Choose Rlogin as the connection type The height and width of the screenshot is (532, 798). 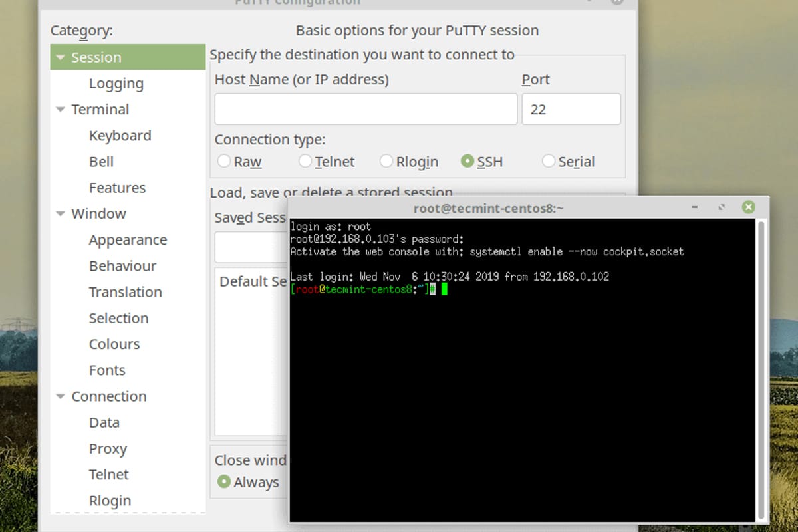point(386,161)
